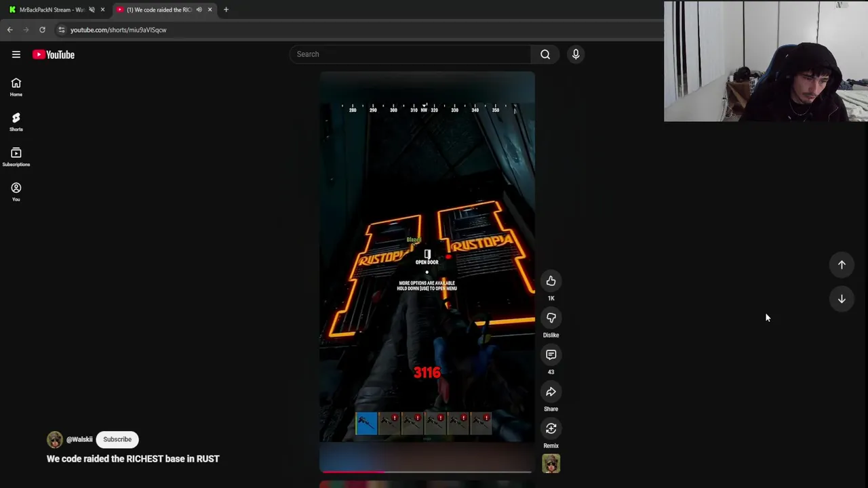
Task: Go to Home in sidebar
Action: (16, 87)
